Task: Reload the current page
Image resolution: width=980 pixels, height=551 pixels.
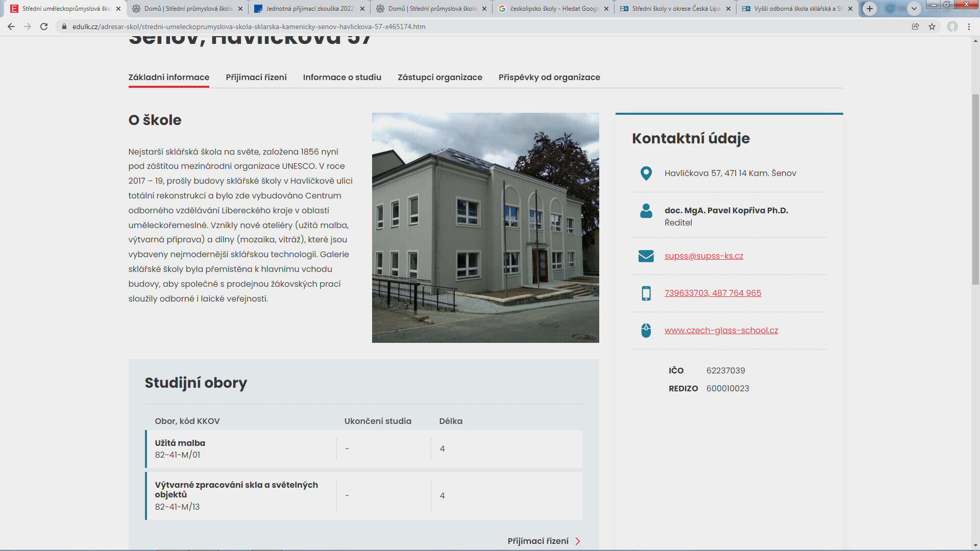Action: pos(44,27)
